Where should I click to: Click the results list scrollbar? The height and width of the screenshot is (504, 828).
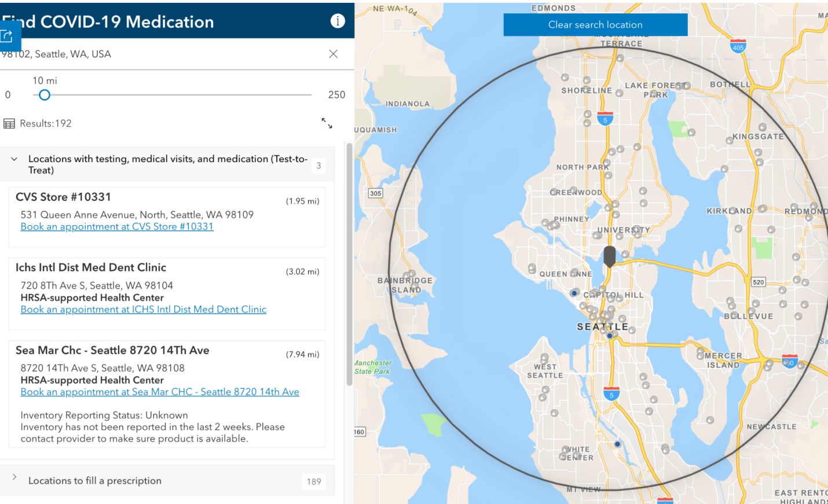point(349,263)
